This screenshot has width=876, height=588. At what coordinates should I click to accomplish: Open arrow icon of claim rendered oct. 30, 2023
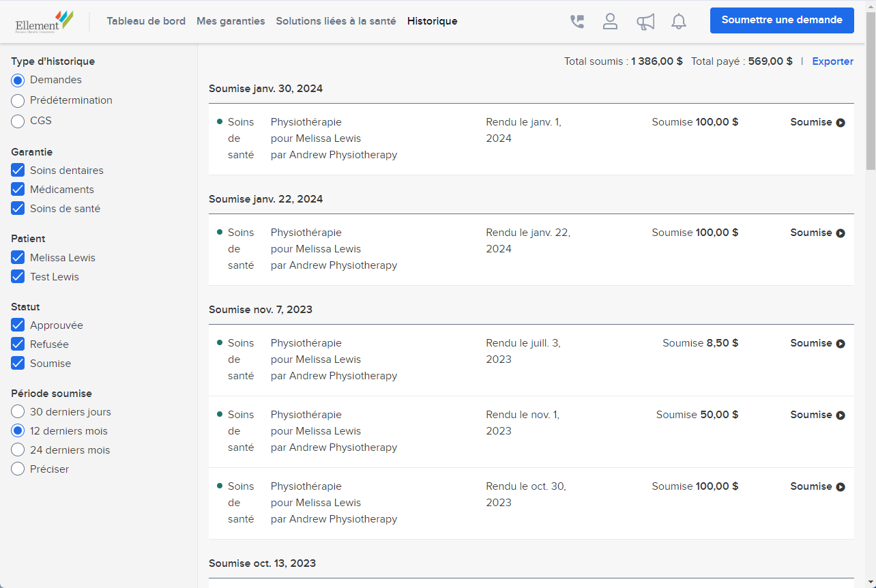click(x=841, y=487)
